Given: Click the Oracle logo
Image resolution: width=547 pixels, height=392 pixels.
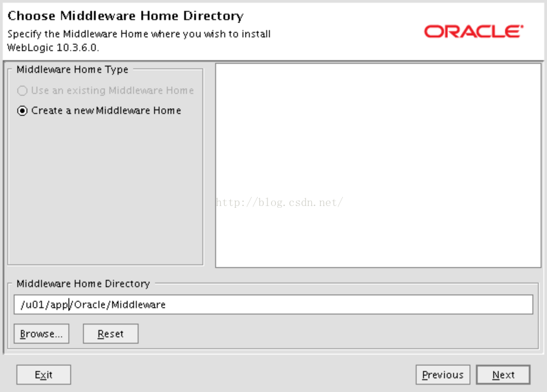Looking at the screenshot, I should [473, 32].
